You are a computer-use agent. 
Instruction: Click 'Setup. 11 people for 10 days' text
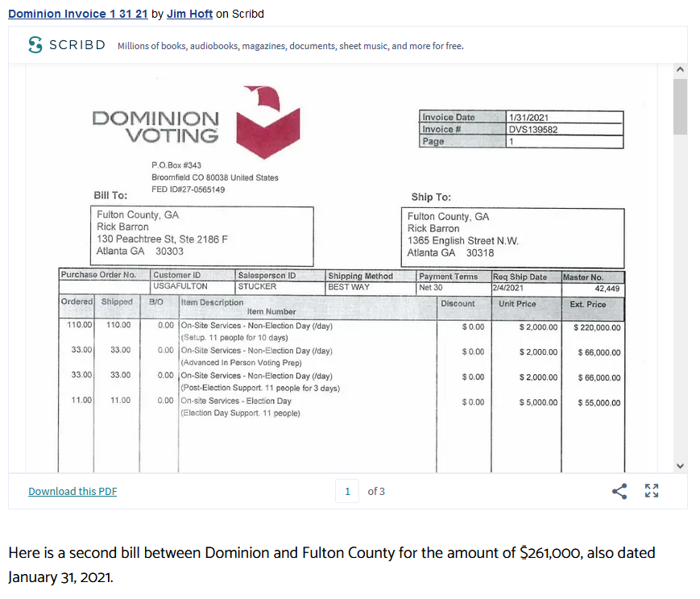click(234, 338)
